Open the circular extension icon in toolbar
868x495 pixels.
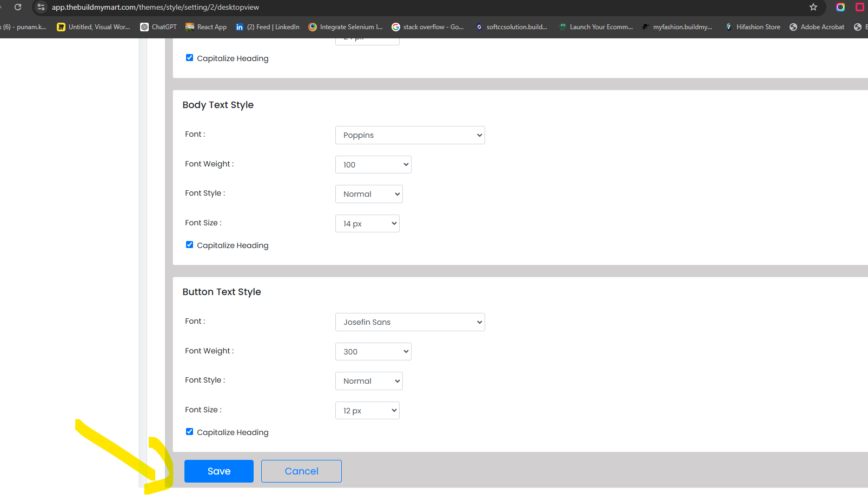pos(840,7)
